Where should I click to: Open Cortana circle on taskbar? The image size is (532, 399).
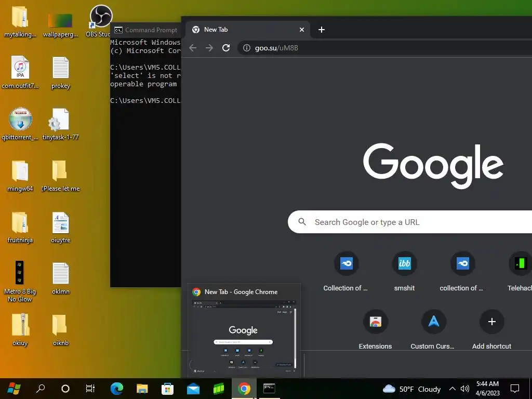tap(65, 389)
